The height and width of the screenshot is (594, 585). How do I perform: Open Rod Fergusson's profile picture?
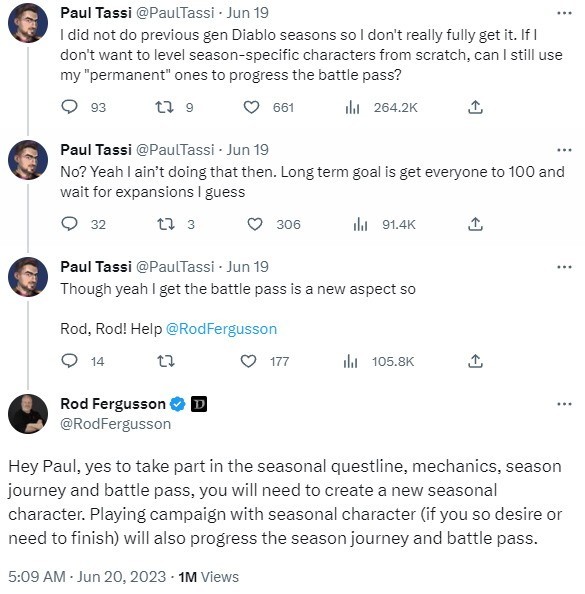tap(28, 414)
